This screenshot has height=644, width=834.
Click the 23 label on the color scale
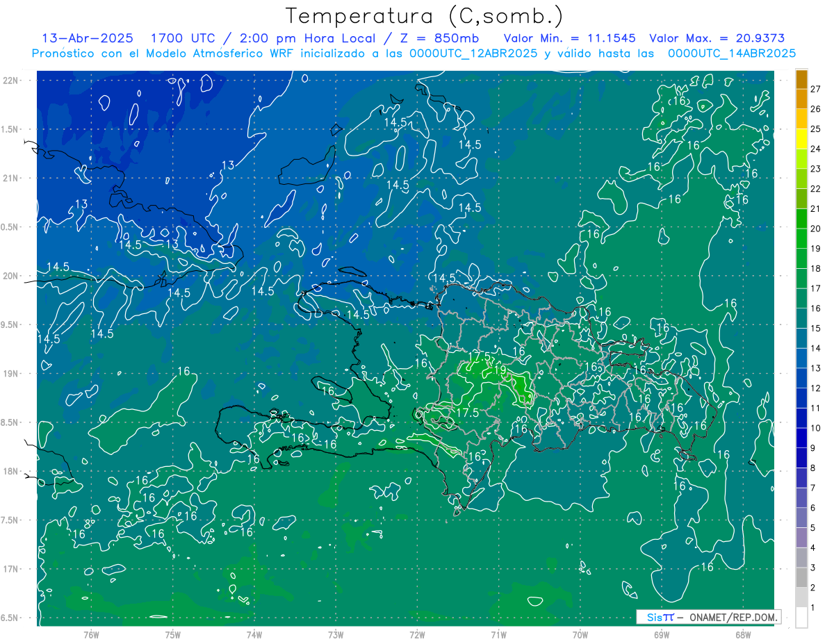point(816,169)
